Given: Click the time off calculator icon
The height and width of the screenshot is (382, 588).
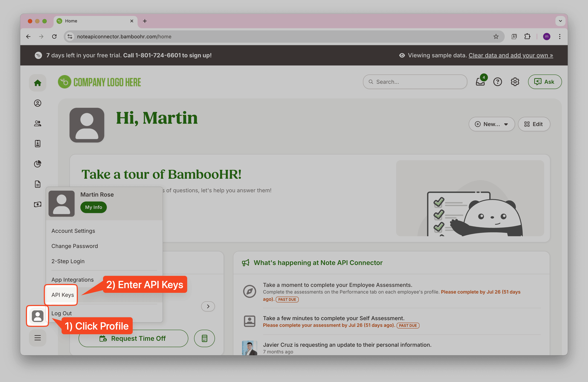Looking at the screenshot, I should [x=204, y=338].
